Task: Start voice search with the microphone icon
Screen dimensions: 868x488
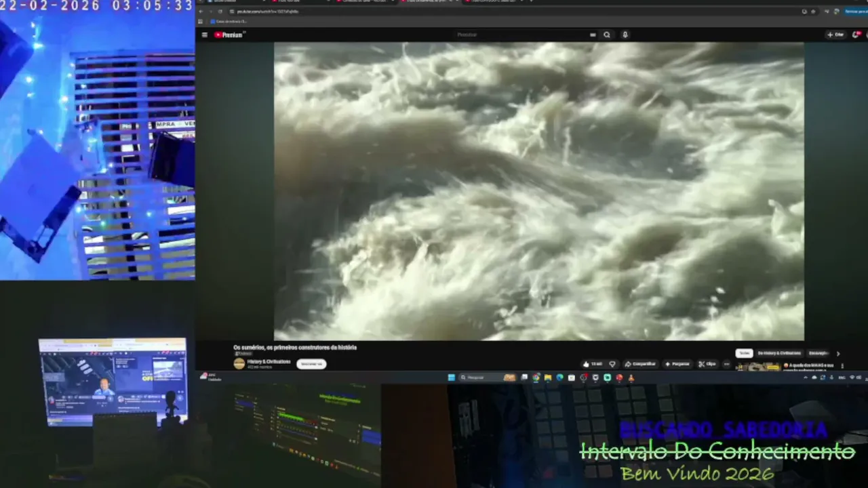Action: [625, 35]
